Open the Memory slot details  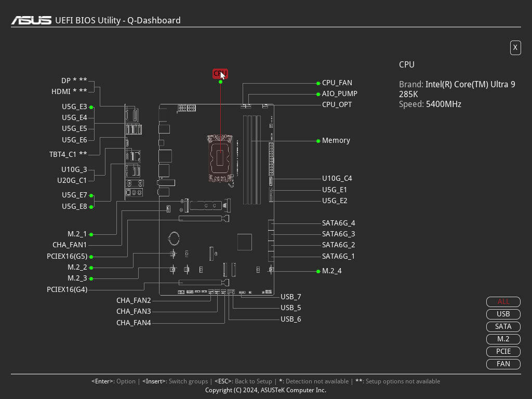coord(336,140)
